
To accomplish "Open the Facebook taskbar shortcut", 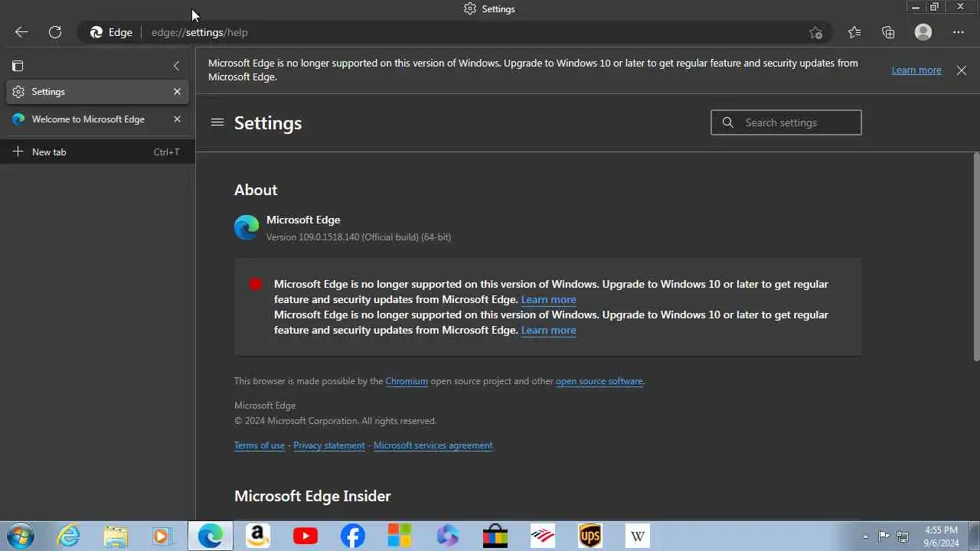I will [353, 536].
